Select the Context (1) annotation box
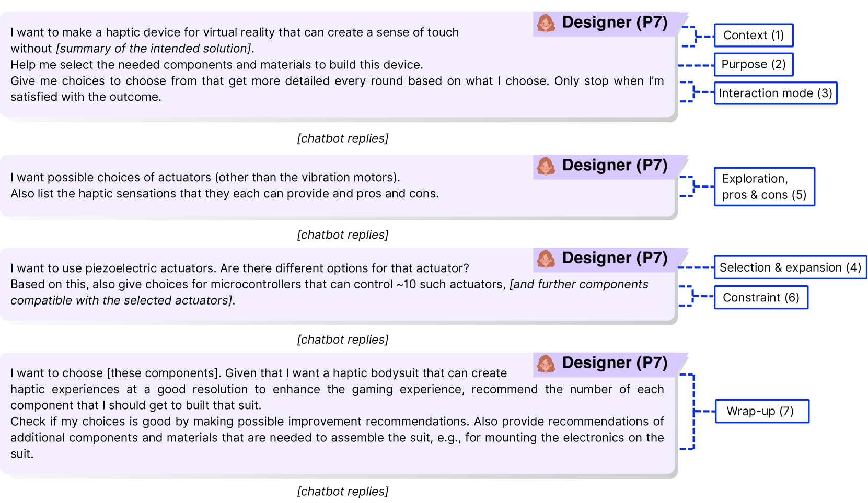 [x=753, y=36]
